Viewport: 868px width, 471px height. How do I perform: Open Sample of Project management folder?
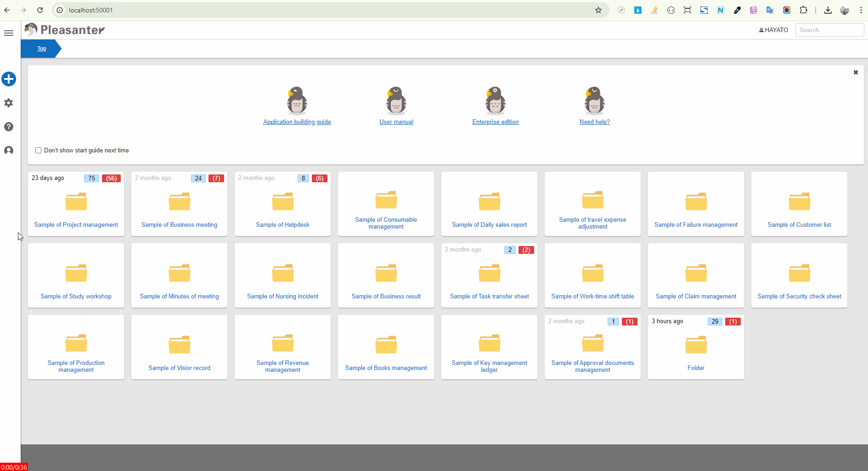coord(76,204)
